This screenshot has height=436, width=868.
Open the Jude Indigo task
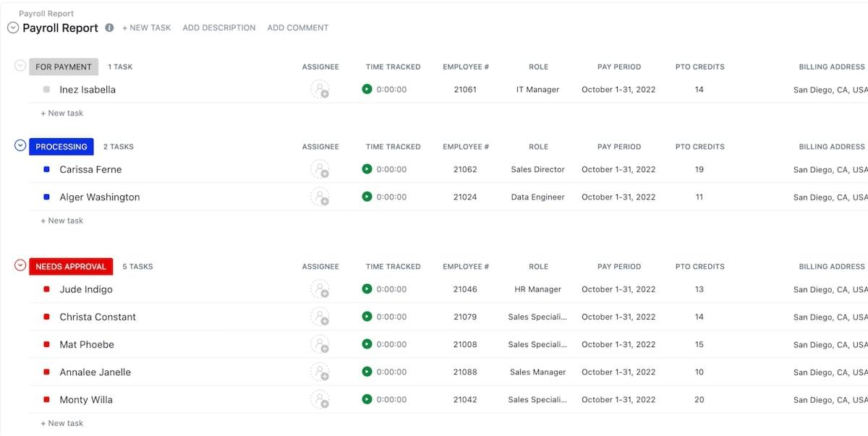click(x=86, y=289)
